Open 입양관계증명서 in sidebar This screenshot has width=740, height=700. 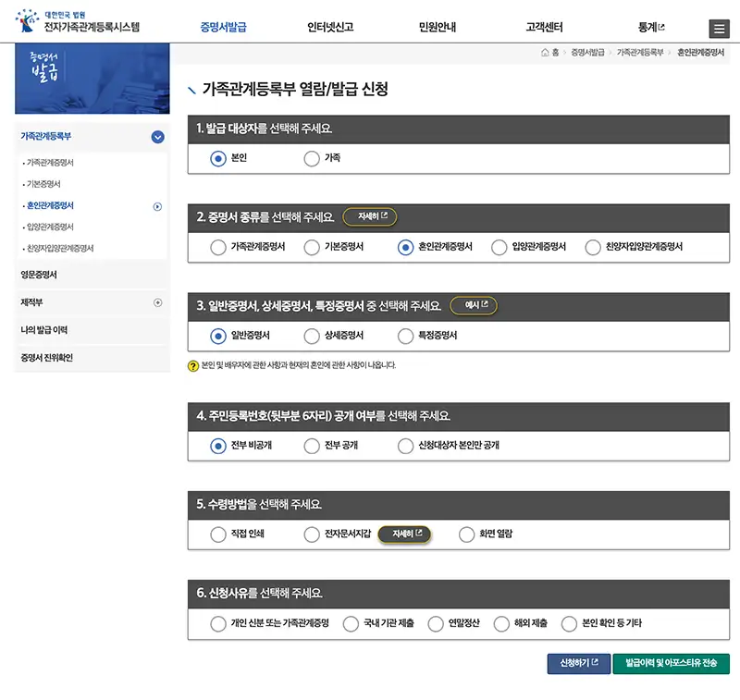click(50, 227)
